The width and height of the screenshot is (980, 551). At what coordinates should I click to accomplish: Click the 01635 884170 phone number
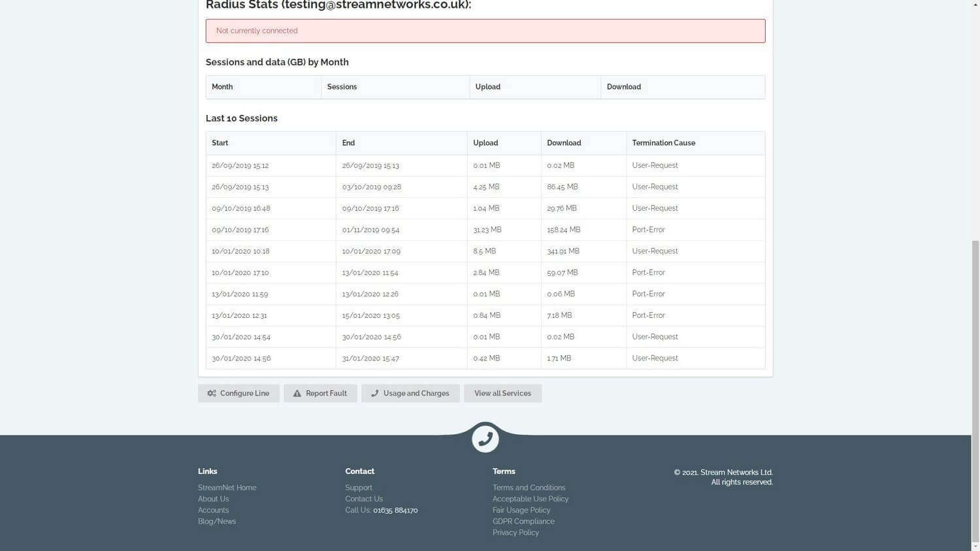pyautogui.click(x=395, y=510)
